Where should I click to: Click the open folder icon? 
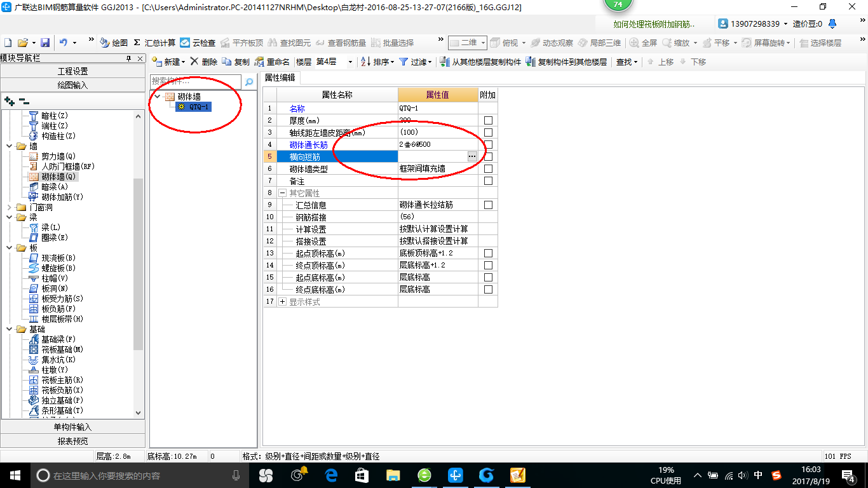[x=22, y=43]
